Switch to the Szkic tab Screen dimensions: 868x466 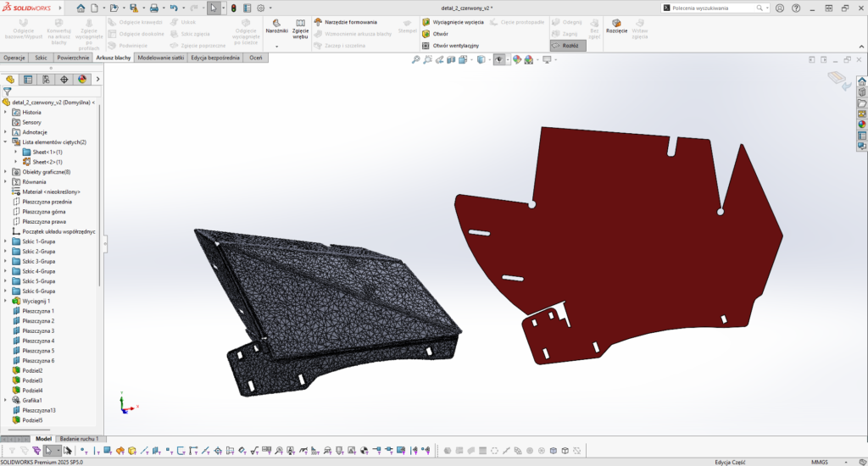(41, 58)
